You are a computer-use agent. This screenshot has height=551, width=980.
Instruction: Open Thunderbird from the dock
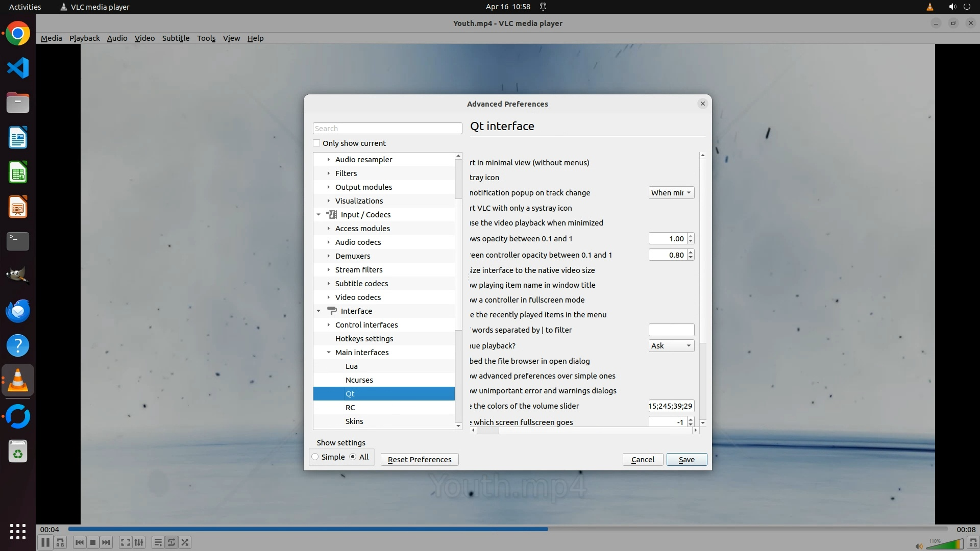coord(18,311)
